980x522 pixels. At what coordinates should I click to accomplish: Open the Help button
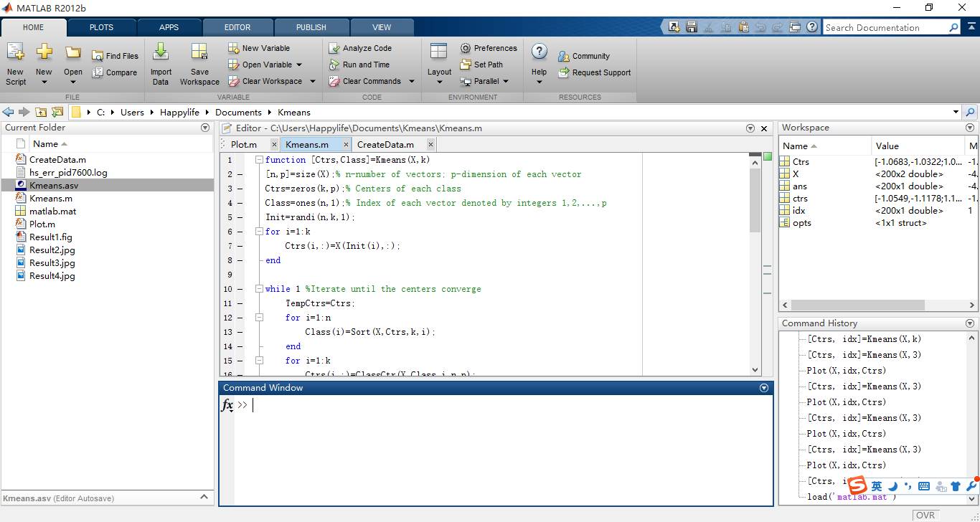pos(539,63)
